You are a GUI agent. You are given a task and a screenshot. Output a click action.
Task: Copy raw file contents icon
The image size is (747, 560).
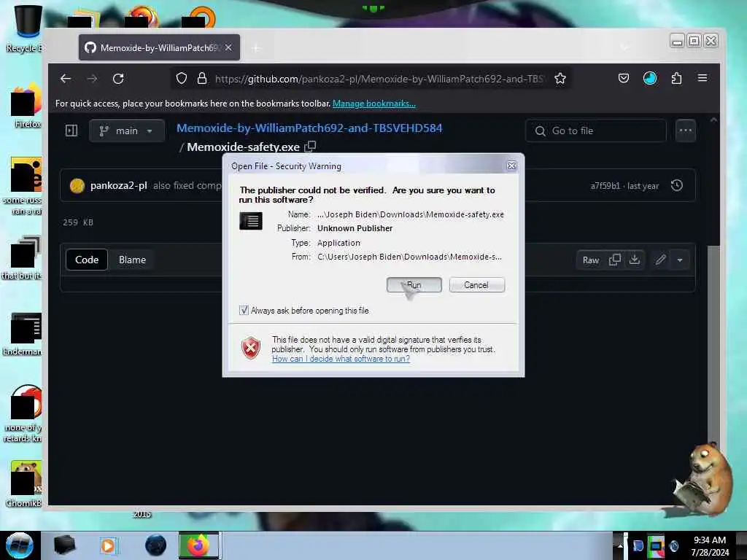point(614,260)
